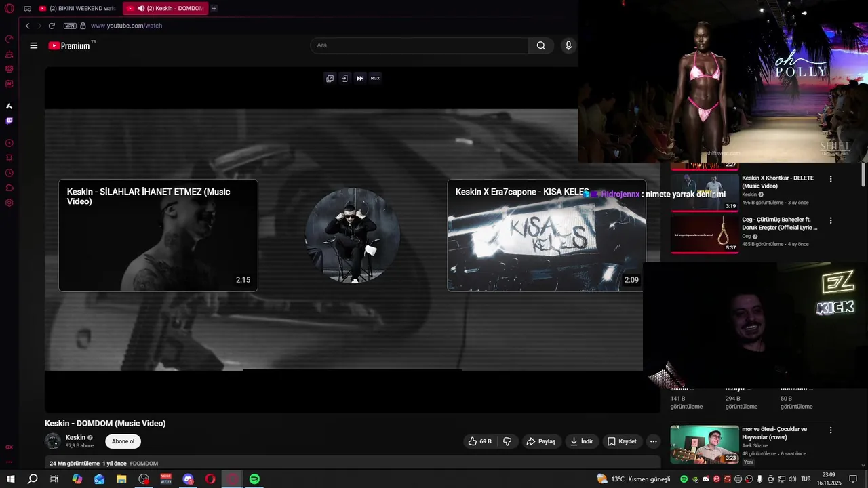The width and height of the screenshot is (868, 488).
Task: Click the Paylaş share button
Action: click(540, 441)
